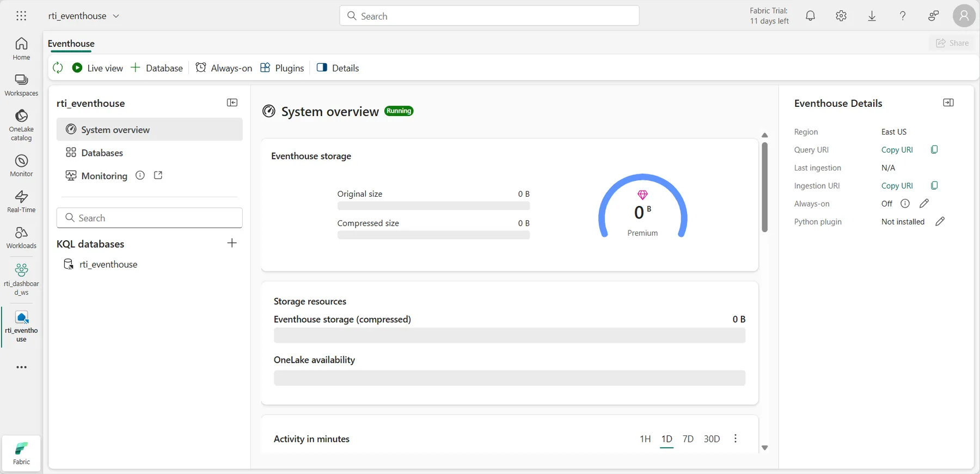Viewport: 980px width, 474px height.
Task: Copy the Query URI icon
Action: click(934, 149)
